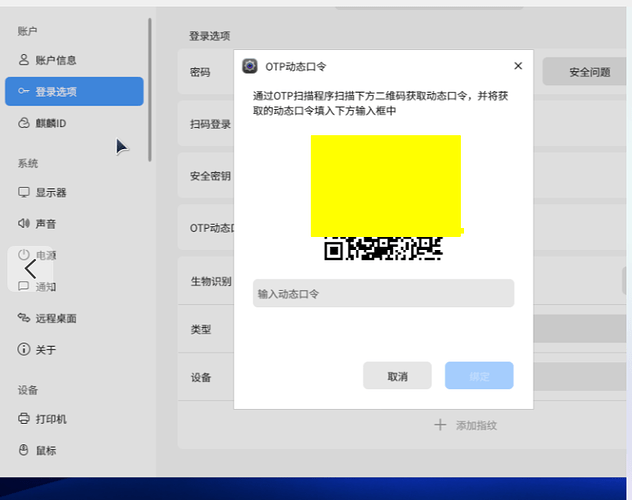Open 打印机 settings
The image size is (632, 500).
(x=74, y=419)
